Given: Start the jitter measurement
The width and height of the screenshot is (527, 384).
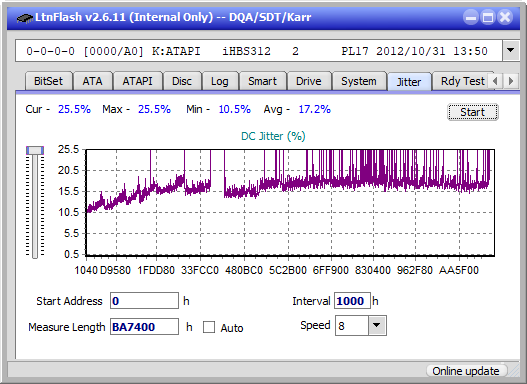Looking at the screenshot, I should 473,112.
